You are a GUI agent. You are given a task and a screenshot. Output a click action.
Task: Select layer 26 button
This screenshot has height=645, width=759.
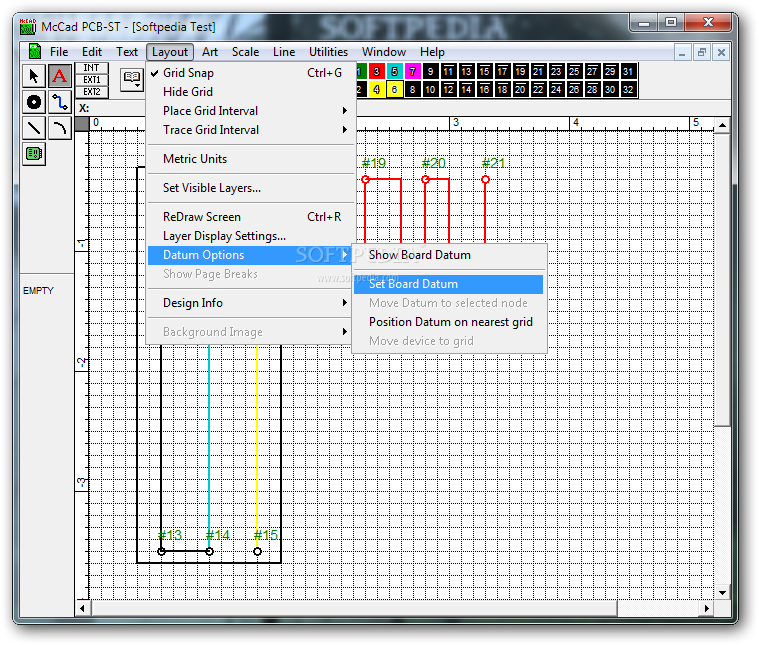tap(574, 90)
